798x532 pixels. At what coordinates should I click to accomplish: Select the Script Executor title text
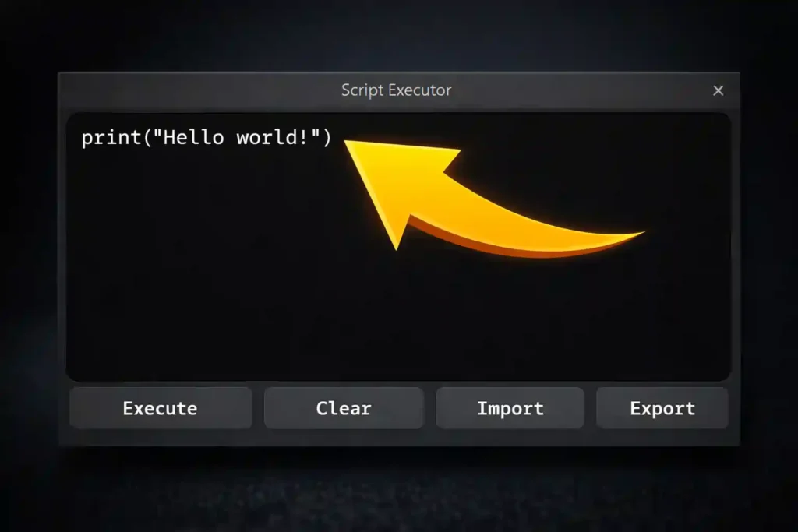click(x=397, y=90)
